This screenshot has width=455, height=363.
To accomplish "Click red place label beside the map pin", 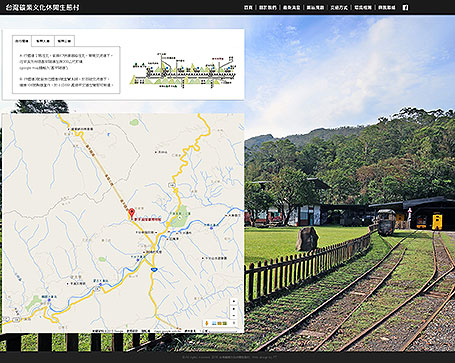I will [148, 220].
